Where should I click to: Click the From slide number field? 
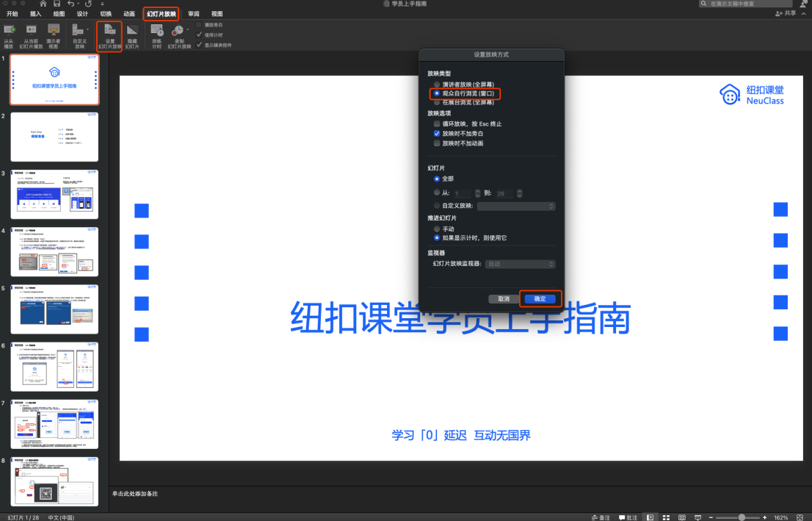click(x=463, y=193)
